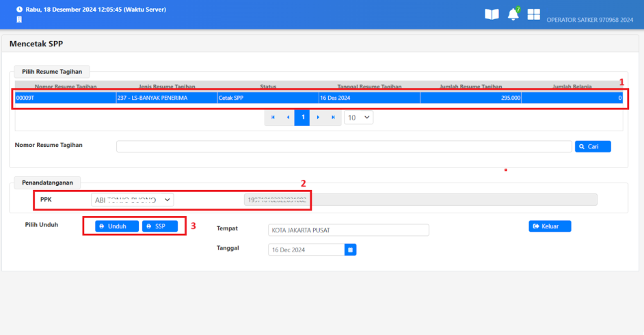The height and width of the screenshot is (335, 644).
Task: Open the application grid menu icon
Action: (x=533, y=14)
